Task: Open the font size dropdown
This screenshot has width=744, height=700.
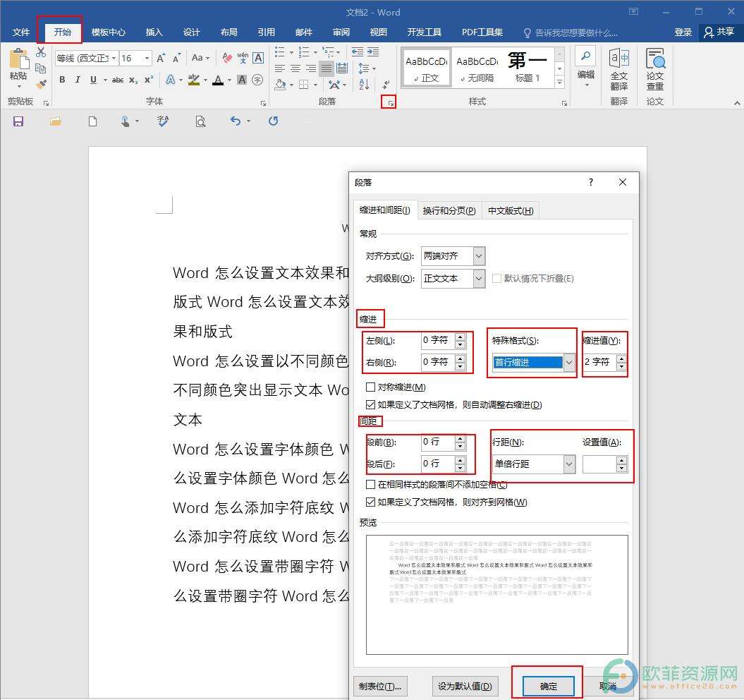Action: [x=147, y=58]
